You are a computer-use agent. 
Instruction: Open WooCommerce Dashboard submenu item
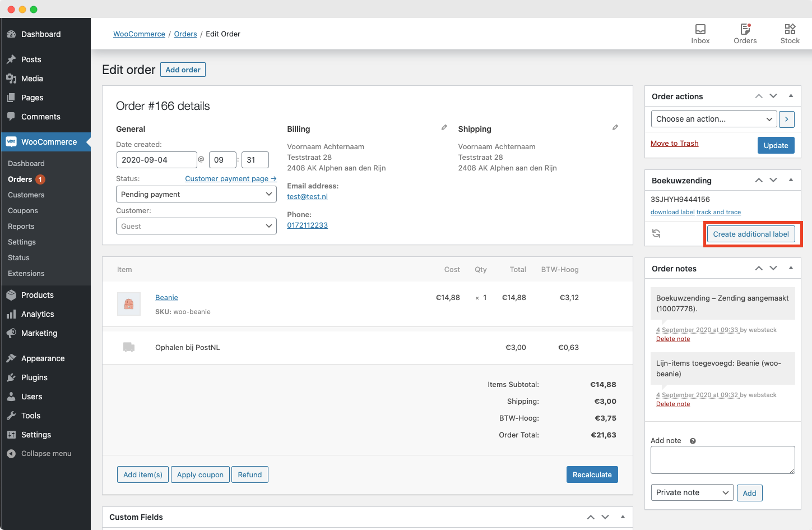(26, 164)
